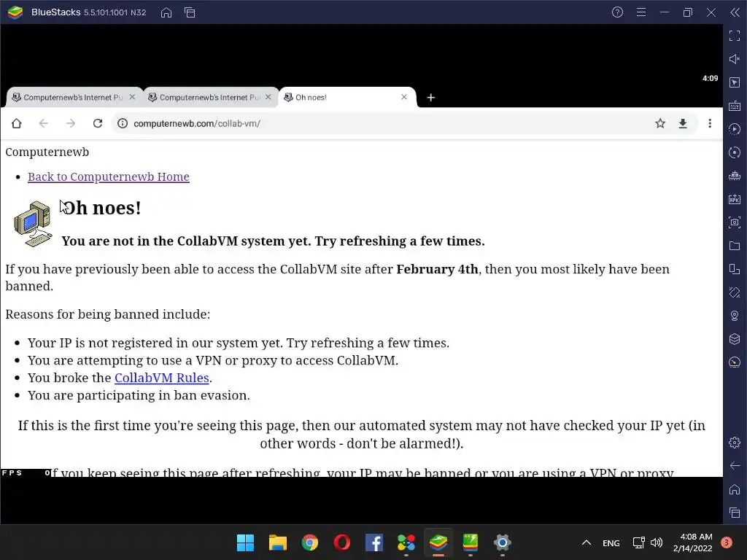The height and width of the screenshot is (560, 747).
Task: Click Android back arrow in sidebar
Action: click(735, 466)
